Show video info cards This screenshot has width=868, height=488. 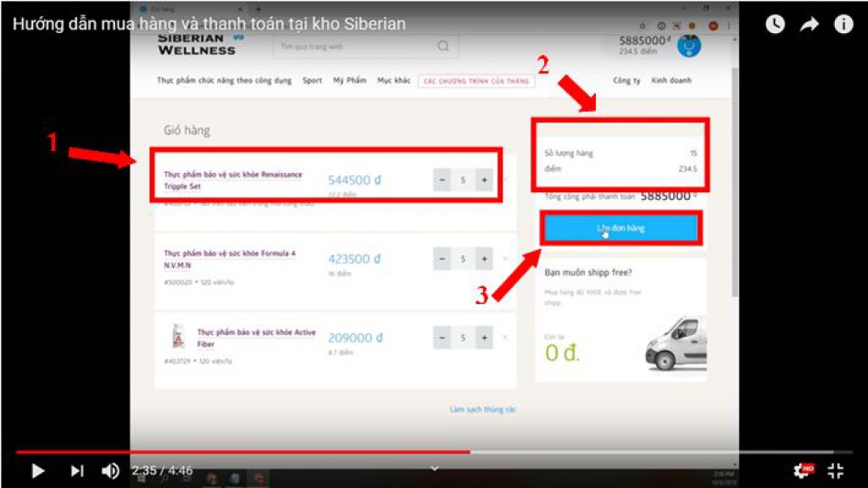tap(843, 25)
